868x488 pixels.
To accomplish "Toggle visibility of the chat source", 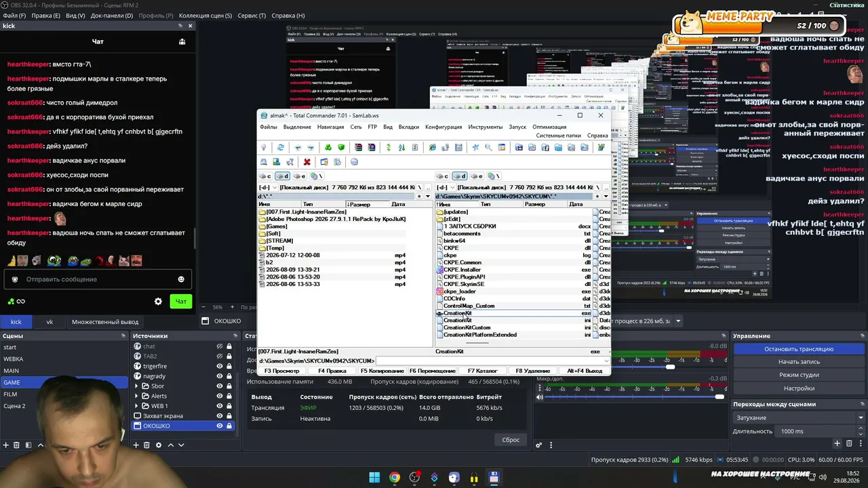I will click(x=220, y=346).
